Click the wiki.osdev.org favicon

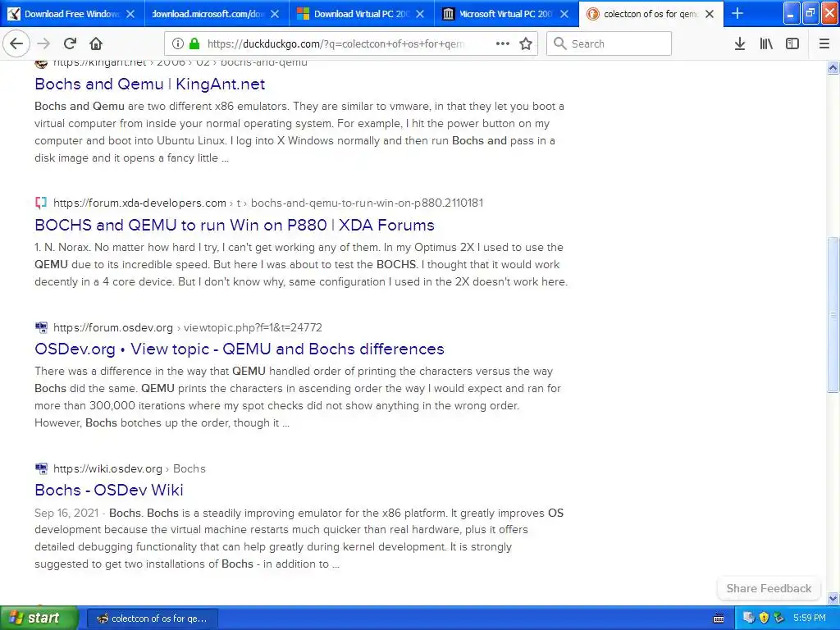point(41,468)
